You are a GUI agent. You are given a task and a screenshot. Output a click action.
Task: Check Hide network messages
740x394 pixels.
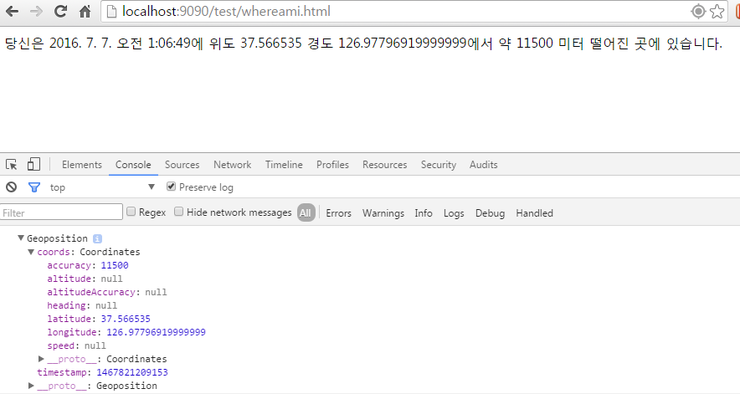(x=178, y=211)
